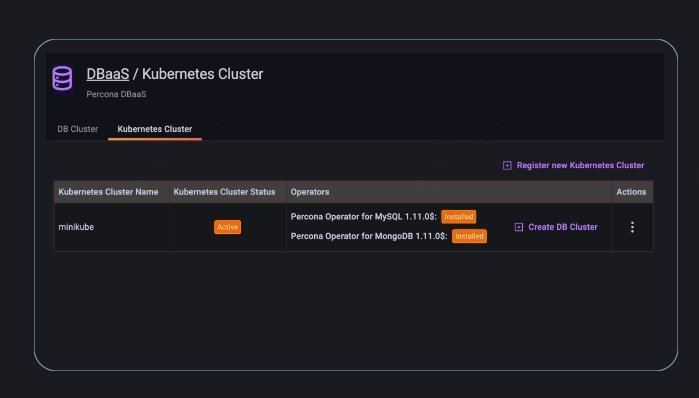Click the Active status badge
The height and width of the screenshot is (398, 699).
pyautogui.click(x=227, y=227)
